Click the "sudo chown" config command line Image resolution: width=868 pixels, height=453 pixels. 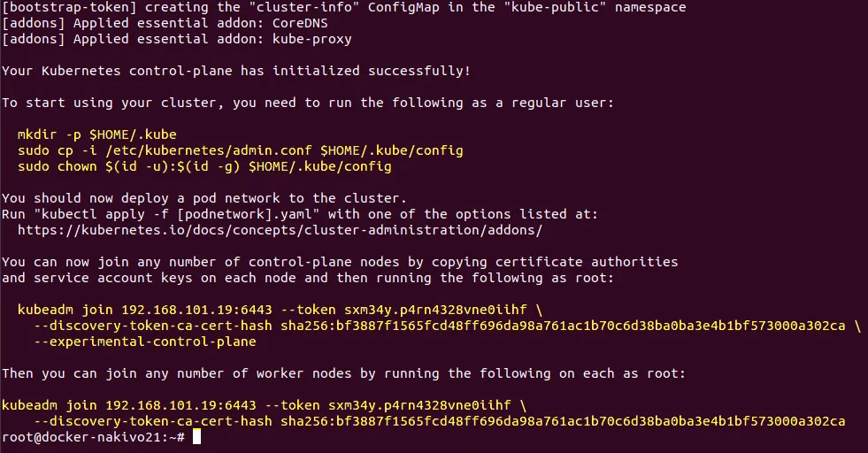pyautogui.click(x=204, y=166)
